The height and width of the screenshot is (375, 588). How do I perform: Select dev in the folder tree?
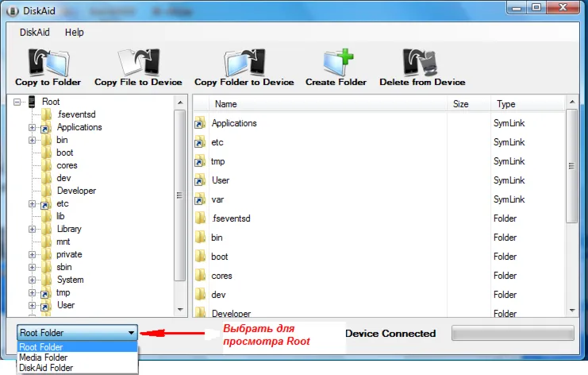coord(63,178)
